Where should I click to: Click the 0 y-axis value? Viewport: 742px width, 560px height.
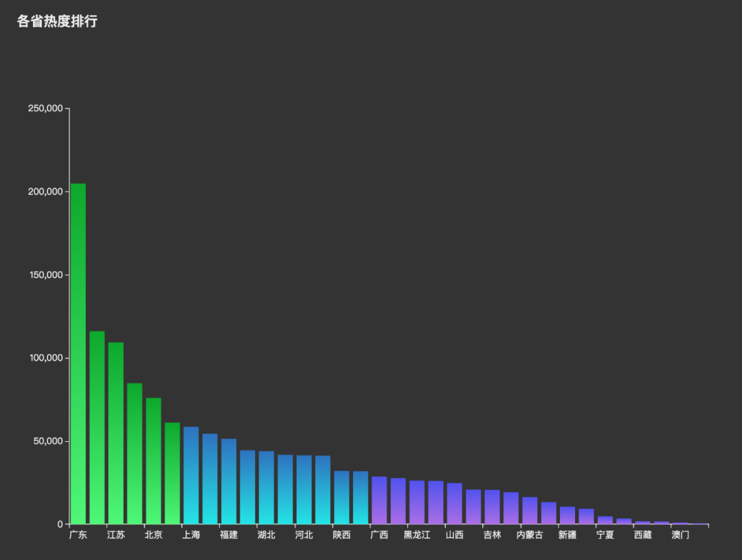pos(60,524)
